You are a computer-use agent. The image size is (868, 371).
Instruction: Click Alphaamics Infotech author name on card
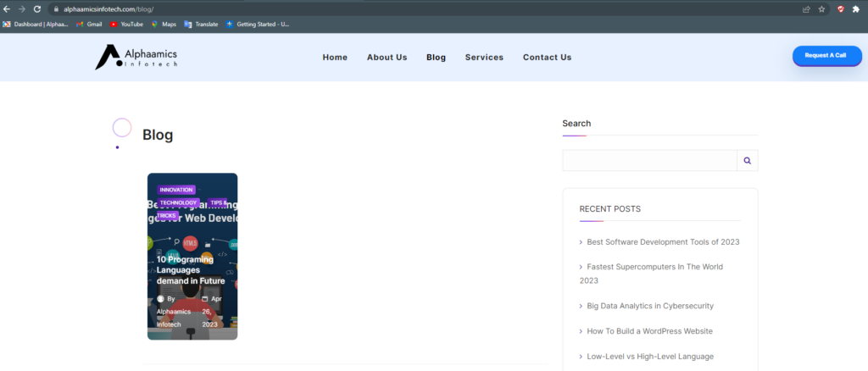(x=173, y=318)
